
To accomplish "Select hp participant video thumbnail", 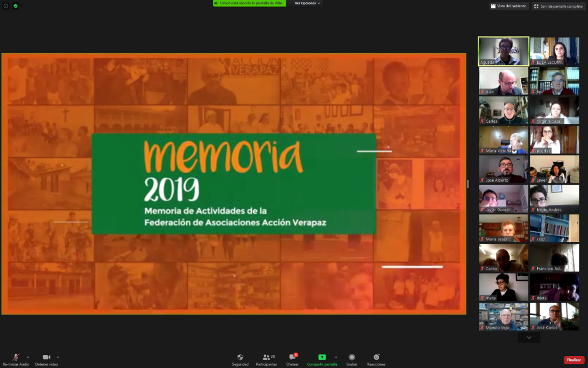I will (554, 81).
